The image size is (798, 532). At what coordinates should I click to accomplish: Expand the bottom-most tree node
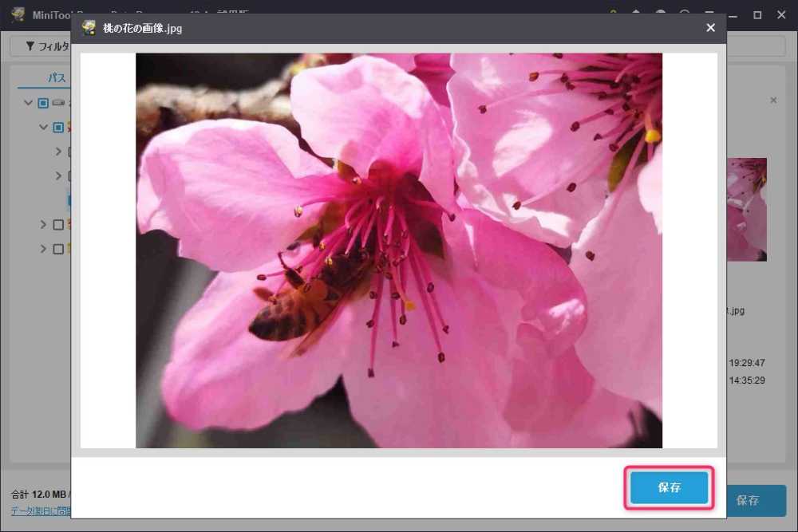[44, 249]
